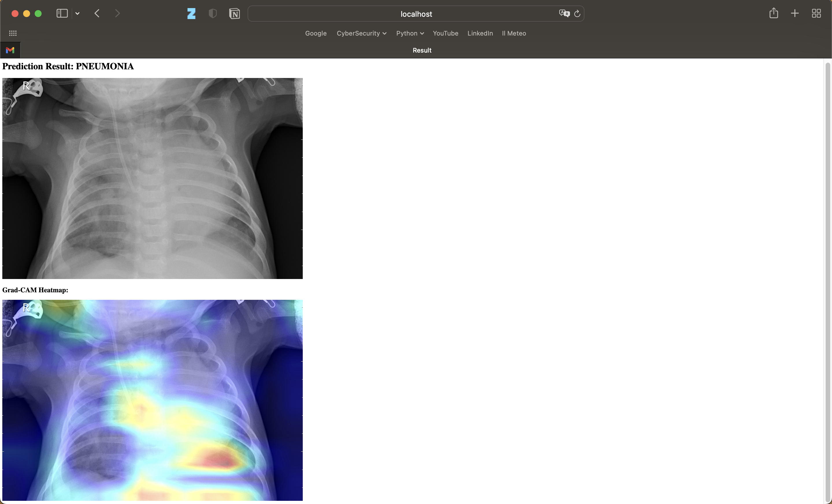This screenshot has width=832, height=504.
Task: Click the LinkedIn navigation item
Action: pyautogui.click(x=480, y=33)
